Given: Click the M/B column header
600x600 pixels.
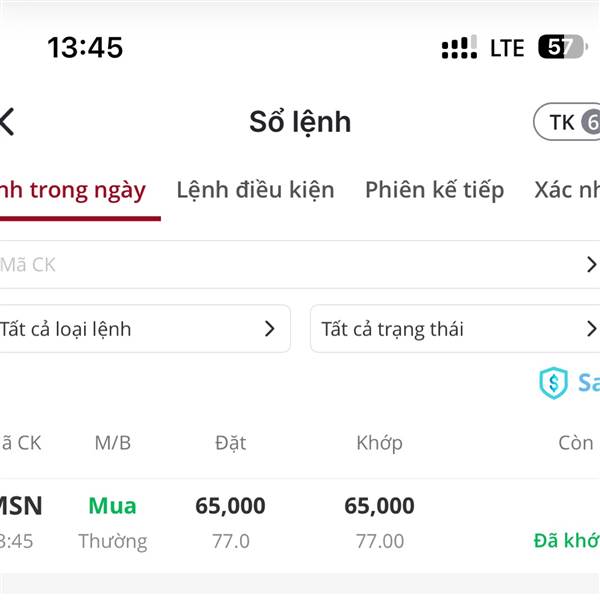Looking at the screenshot, I should pos(113,443).
